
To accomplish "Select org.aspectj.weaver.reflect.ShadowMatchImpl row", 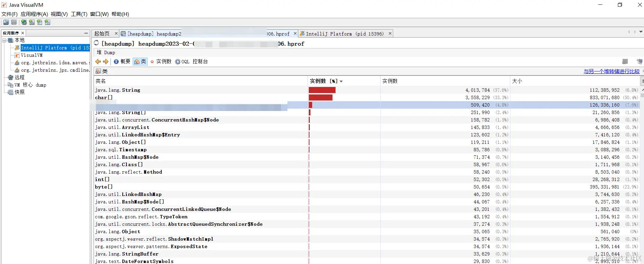I will pos(366,239).
